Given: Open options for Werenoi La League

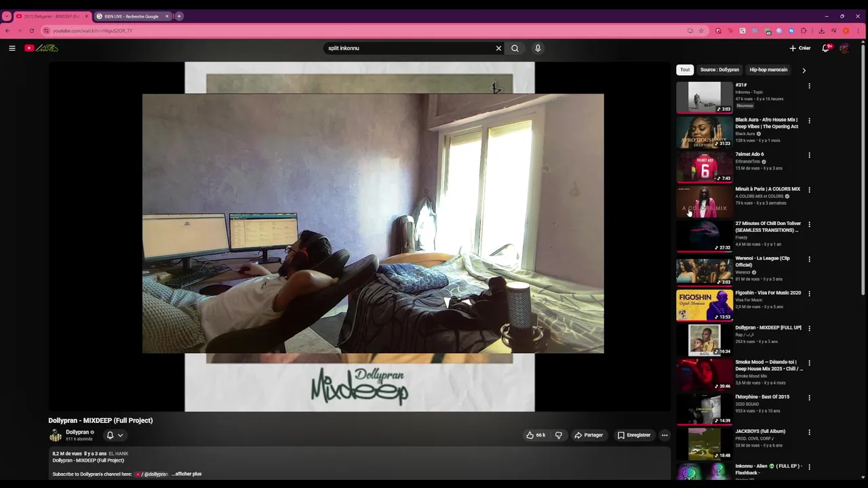Looking at the screenshot, I should pos(809,259).
